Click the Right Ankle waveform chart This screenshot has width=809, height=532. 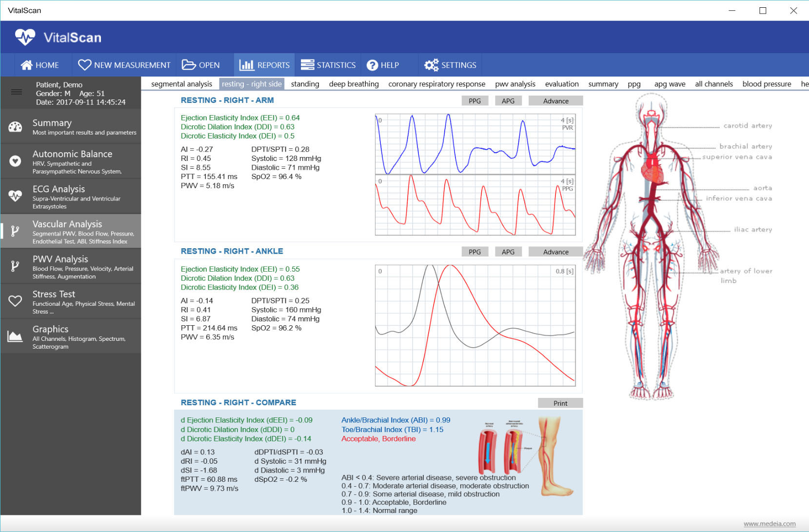(x=475, y=325)
